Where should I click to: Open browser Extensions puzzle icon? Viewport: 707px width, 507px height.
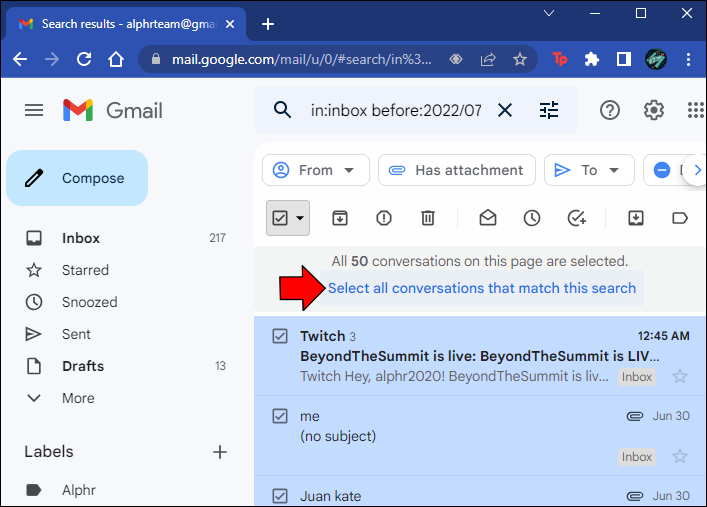[592, 59]
